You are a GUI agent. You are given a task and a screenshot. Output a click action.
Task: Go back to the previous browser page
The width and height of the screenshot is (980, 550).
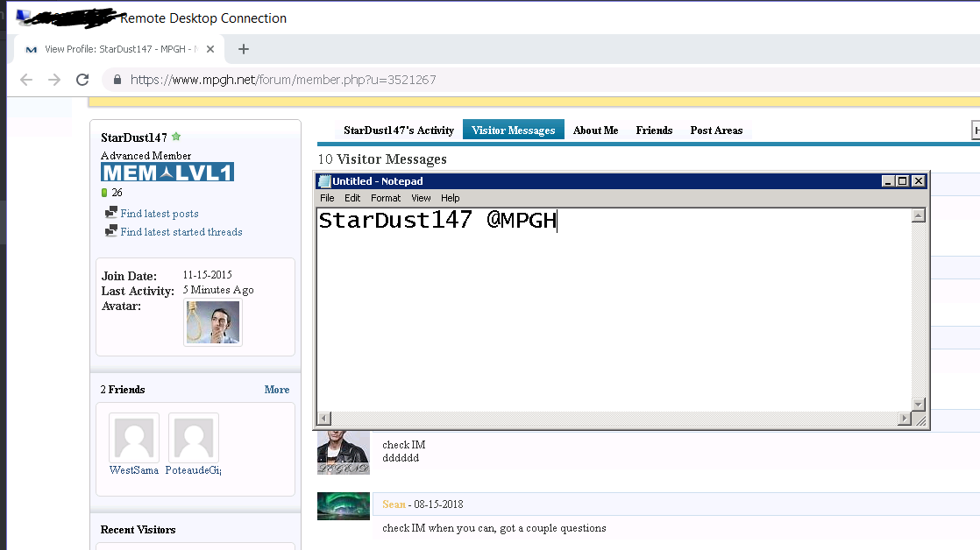[26, 80]
